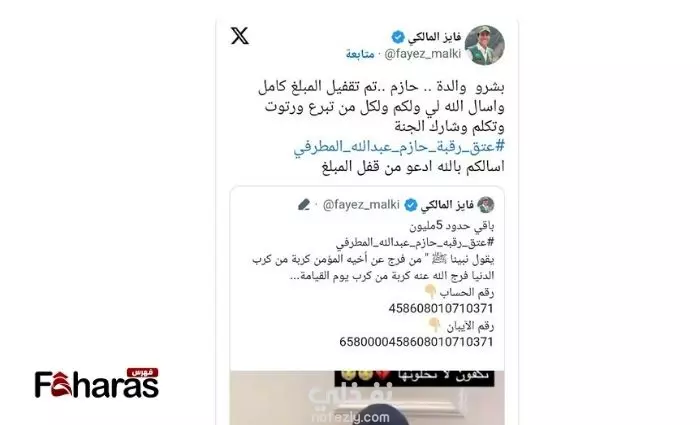Screen dimensions: 700x425
Task: Click the author name فايز المالكي in header
Action: coord(434,37)
